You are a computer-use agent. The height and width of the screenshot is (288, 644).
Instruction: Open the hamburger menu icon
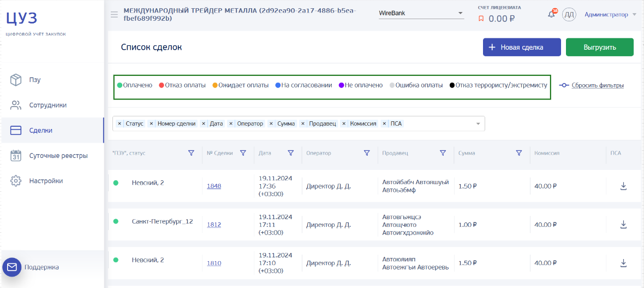pos(115,15)
